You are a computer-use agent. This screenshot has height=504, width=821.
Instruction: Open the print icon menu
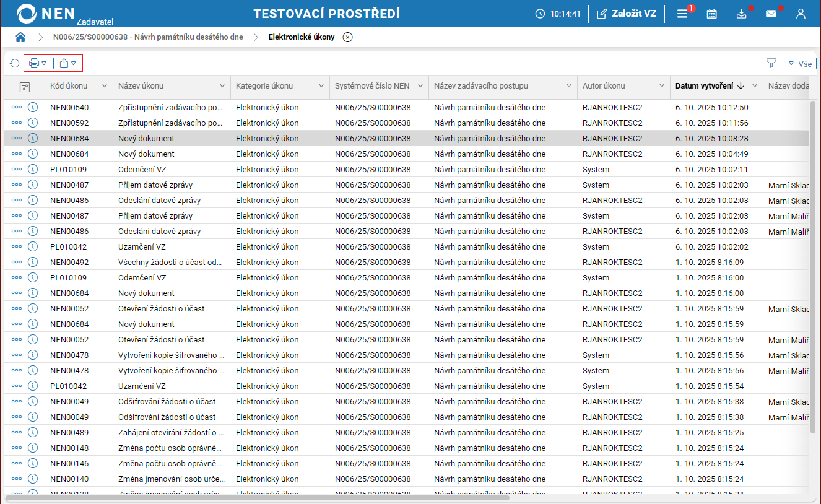[x=38, y=63]
